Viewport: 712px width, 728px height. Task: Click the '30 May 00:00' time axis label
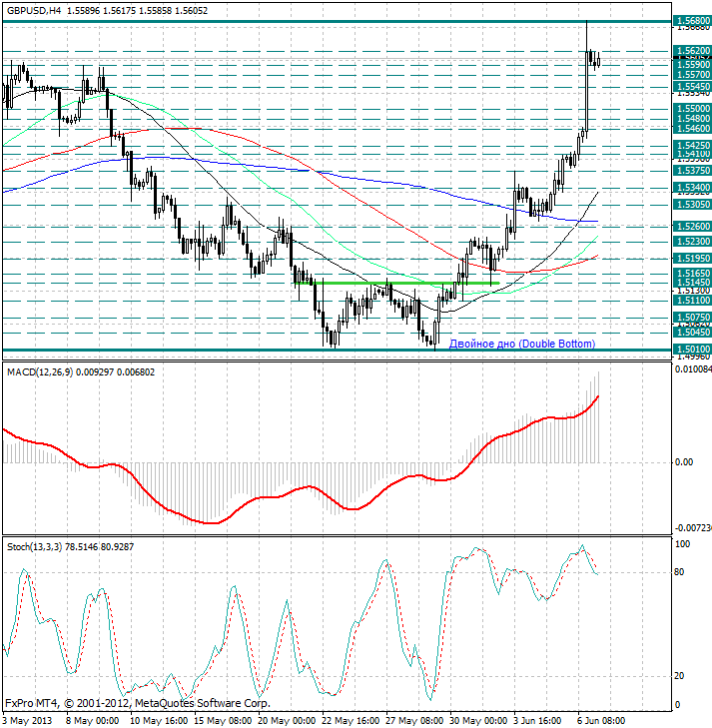point(477,721)
